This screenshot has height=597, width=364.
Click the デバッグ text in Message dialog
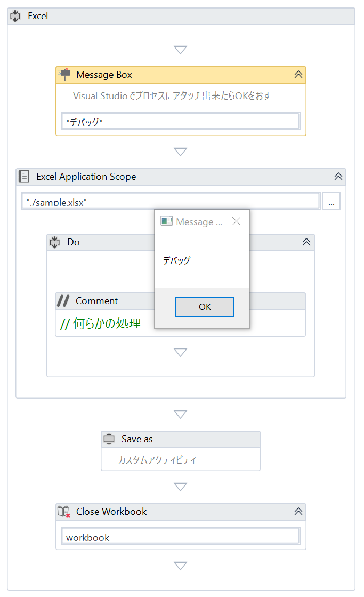(x=176, y=260)
